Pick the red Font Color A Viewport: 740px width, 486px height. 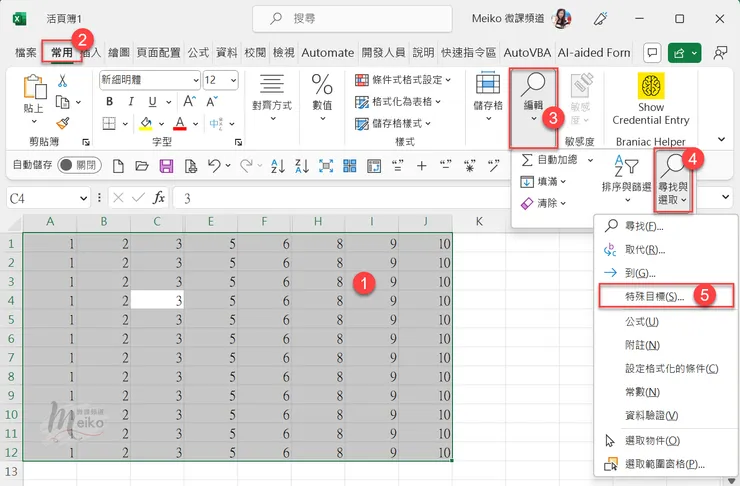179,124
